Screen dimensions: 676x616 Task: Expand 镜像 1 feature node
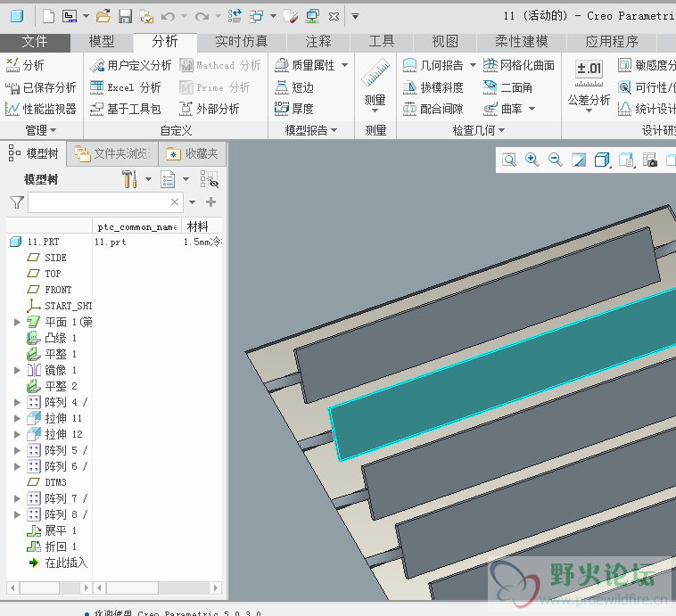pos(17,370)
